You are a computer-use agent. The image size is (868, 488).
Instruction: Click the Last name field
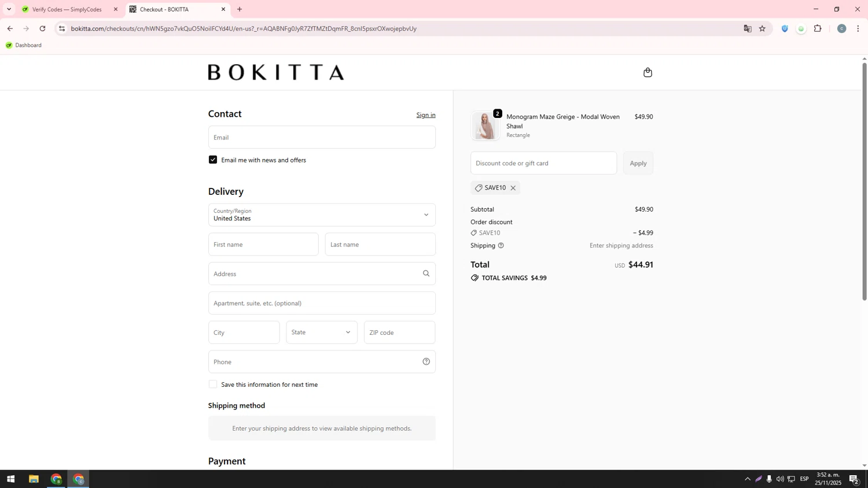(x=380, y=244)
